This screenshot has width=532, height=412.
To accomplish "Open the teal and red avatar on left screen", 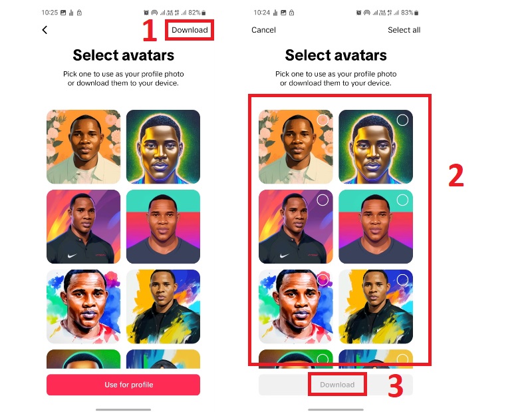I will pos(163,226).
